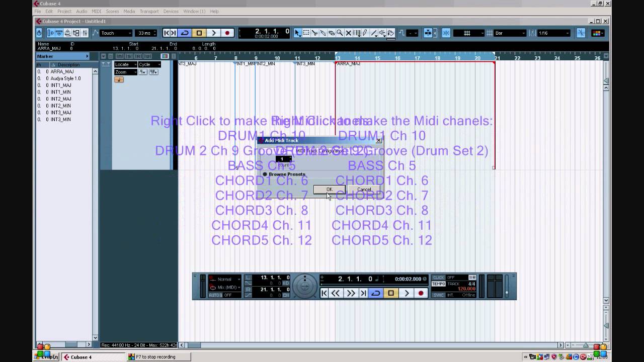Screen dimensions: 644x362
Task: Select the Object Selection arrow tool
Action: click(297, 33)
